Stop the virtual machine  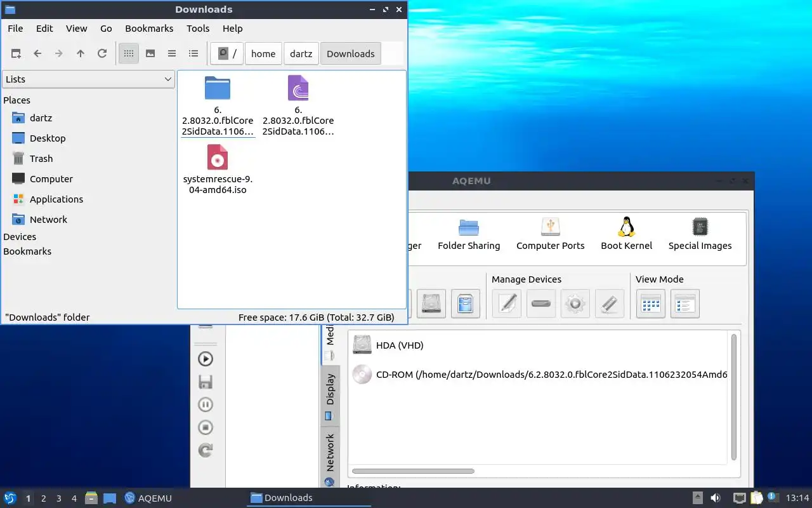206,427
